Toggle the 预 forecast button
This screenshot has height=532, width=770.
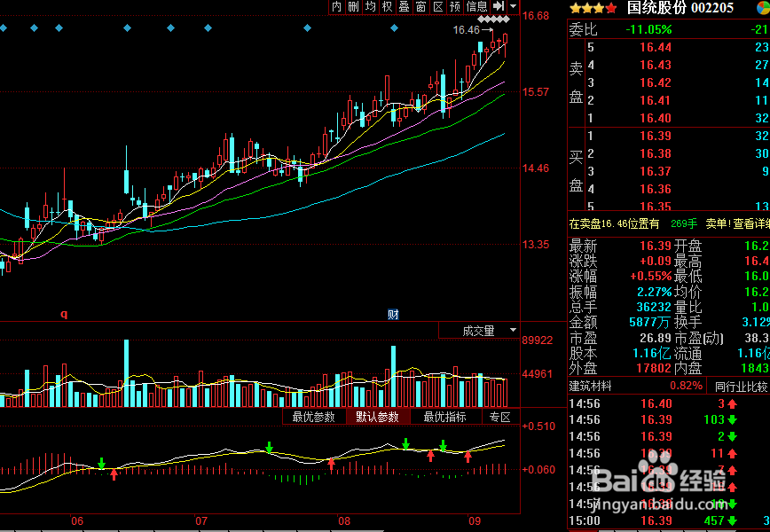[x=455, y=6]
